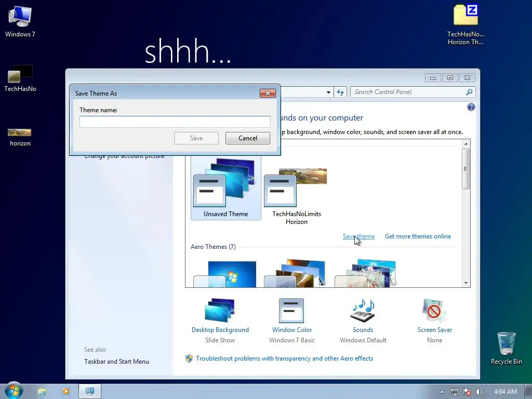Click the Save theme link
The image size is (532, 399).
pyautogui.click(x=358, y=236)
